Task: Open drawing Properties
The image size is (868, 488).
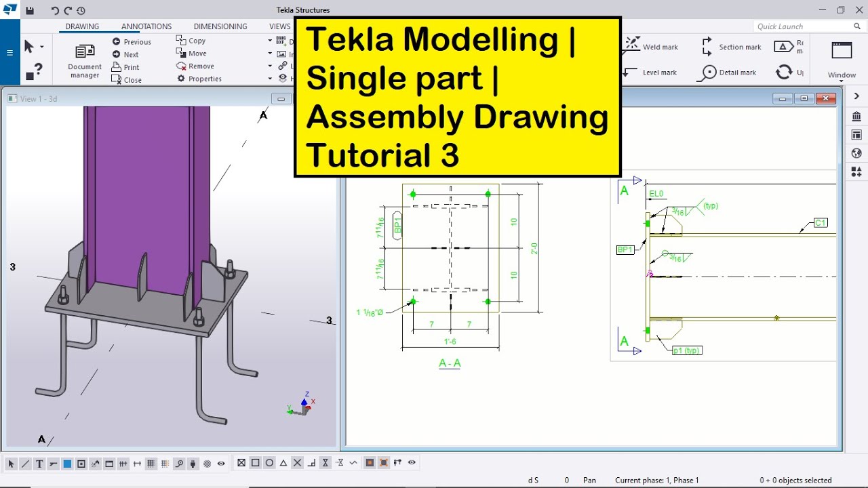Action: pos(199,79)
